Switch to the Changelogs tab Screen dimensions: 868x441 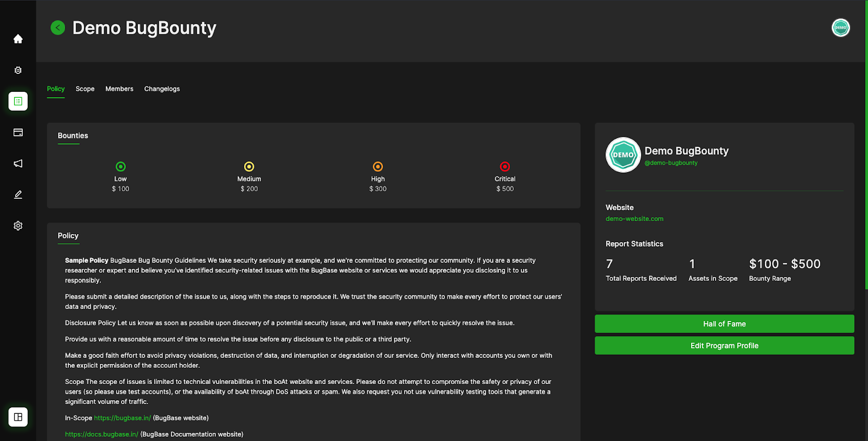[x=162, y=89]
